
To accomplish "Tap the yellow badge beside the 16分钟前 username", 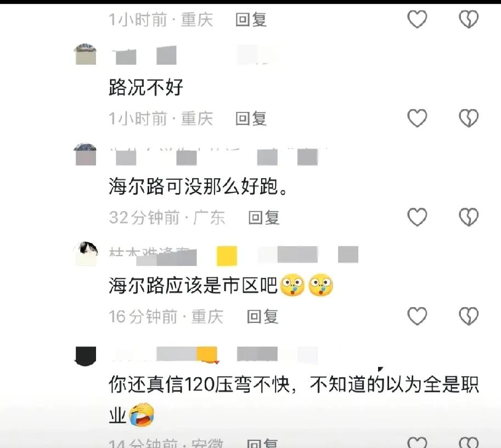I will (227, 256).
